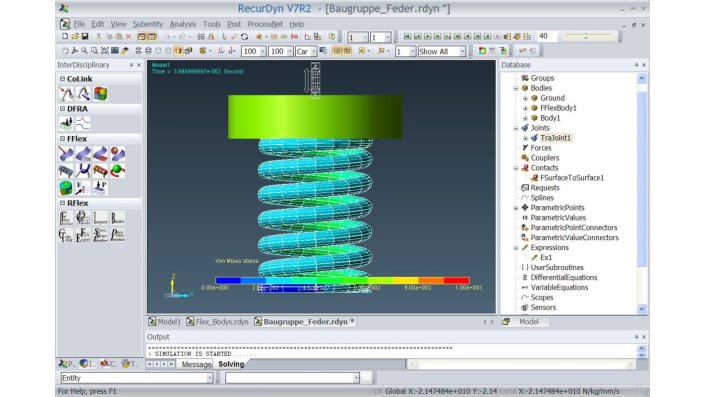Expand the FFlexBody1 tree node

coord(525,108)
